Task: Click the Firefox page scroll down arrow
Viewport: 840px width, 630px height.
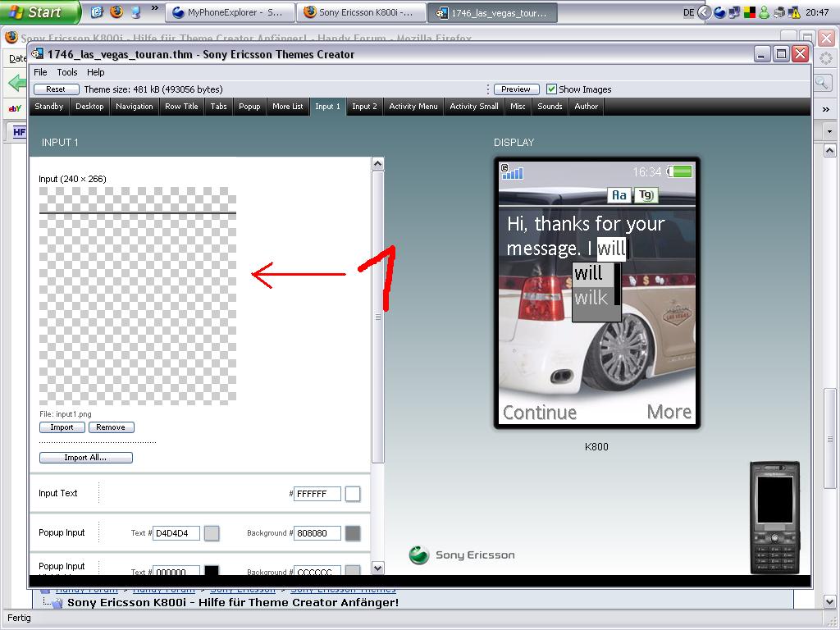Action: [x=829, y=601]
